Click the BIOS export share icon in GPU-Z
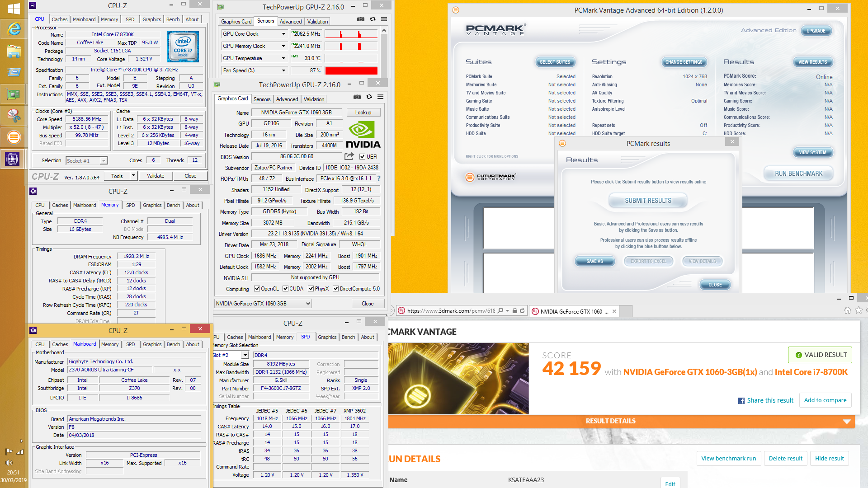 point(349,156)
